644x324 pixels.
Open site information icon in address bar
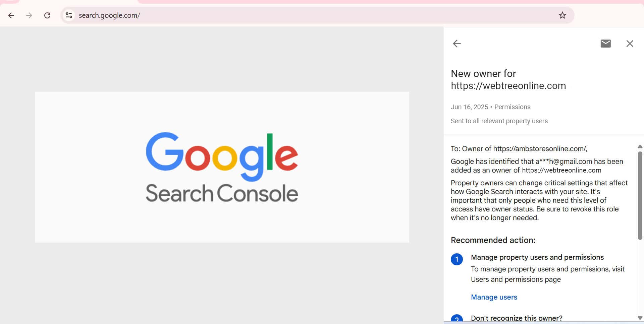click(x=69, y=15)
